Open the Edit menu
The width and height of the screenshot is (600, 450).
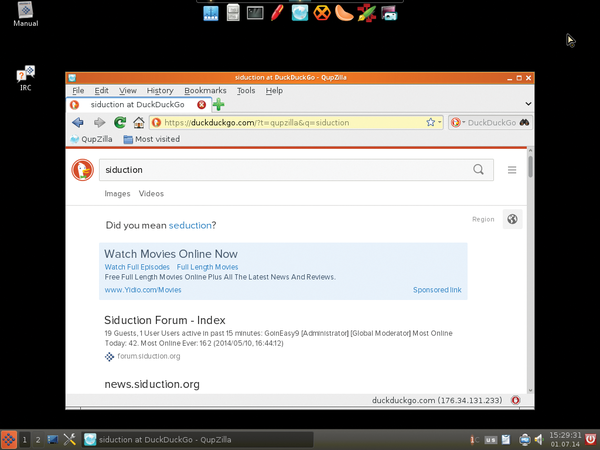tap(101, 91)
